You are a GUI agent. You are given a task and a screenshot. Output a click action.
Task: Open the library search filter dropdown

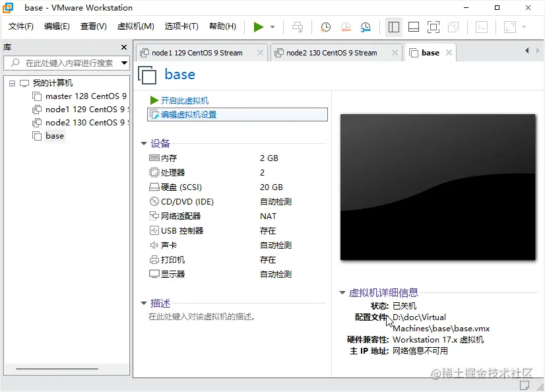pyautogui.click(x=124, y=63)
